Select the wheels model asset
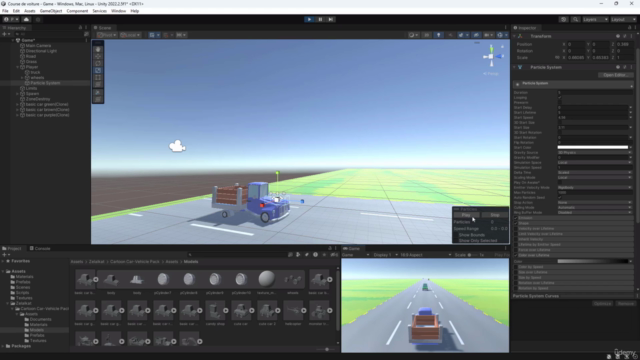 pos(293,279)
